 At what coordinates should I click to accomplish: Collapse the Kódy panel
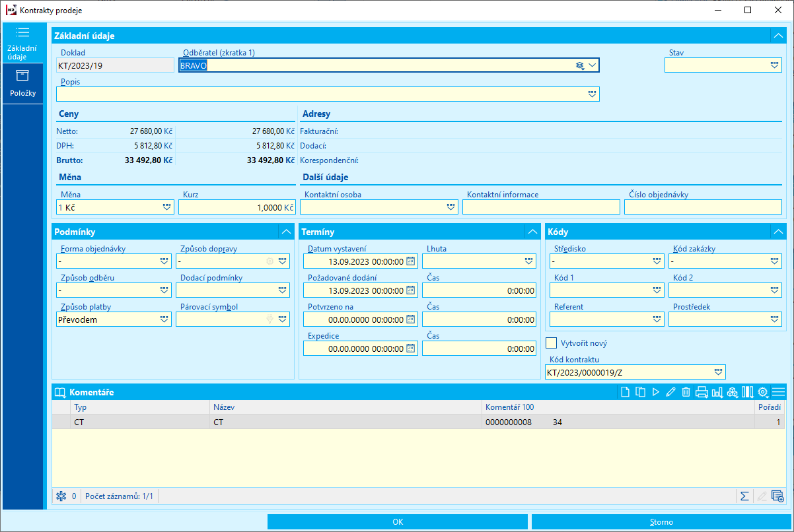click(x=777, y=232)
